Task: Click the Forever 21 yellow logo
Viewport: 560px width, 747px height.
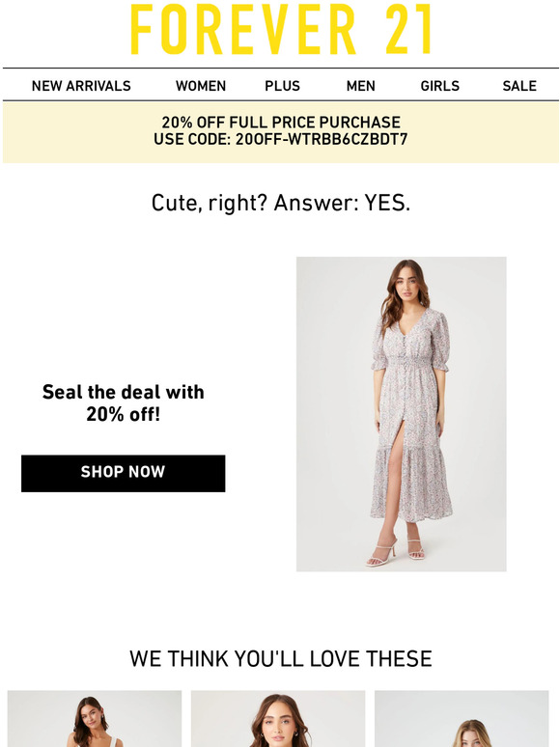Action: click(x=281, y=30)
